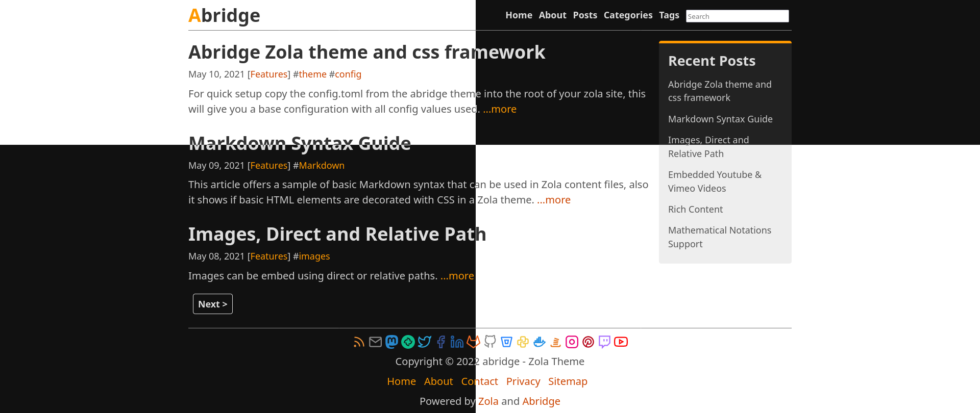
Task: Open recent post 'Images, Direct and Relative Path'
Action: click(x=708, y=147)
